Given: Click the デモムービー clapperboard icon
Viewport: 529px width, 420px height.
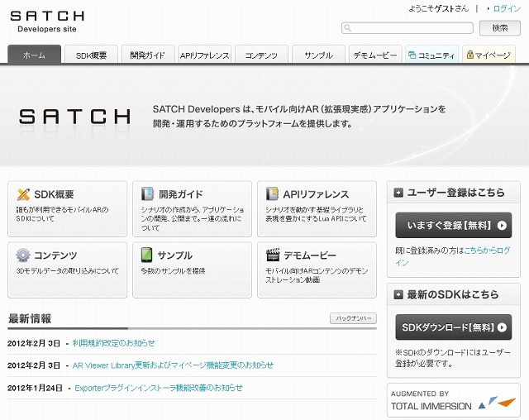Looking at the screenshot, I should tap(272, 255).
